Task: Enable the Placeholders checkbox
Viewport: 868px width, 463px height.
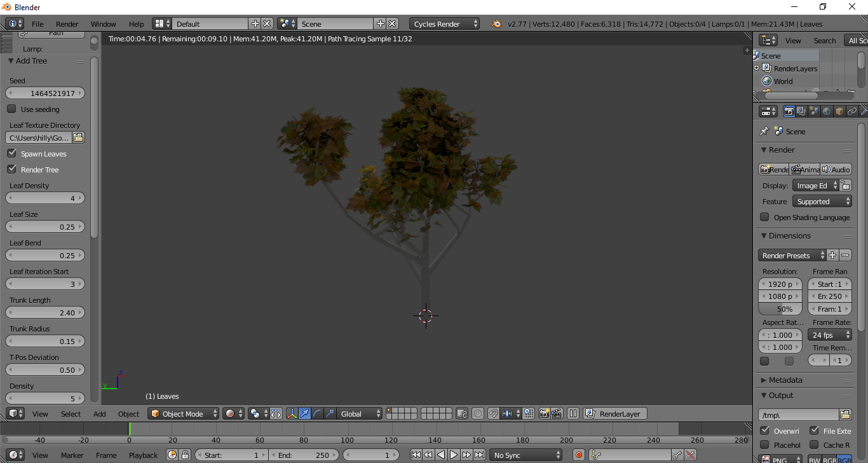Action: click(x=764, y=445)
